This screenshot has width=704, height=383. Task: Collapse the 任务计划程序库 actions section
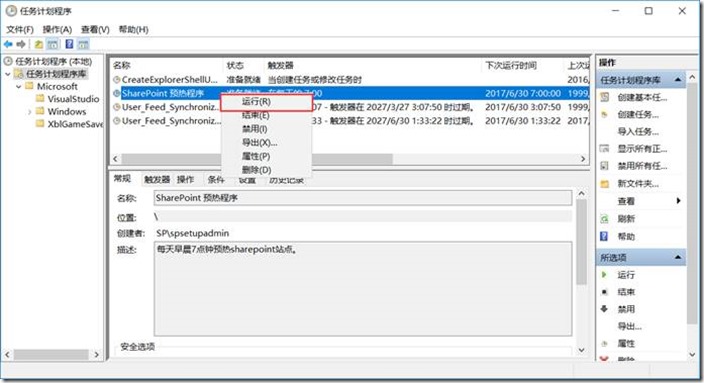tap(678, 80)
